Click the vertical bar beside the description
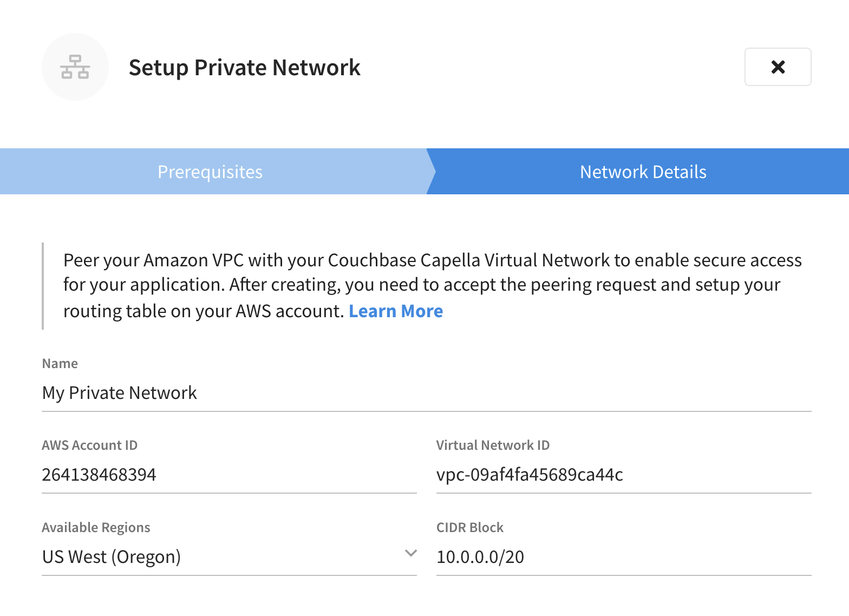 [x=43, y=286]
